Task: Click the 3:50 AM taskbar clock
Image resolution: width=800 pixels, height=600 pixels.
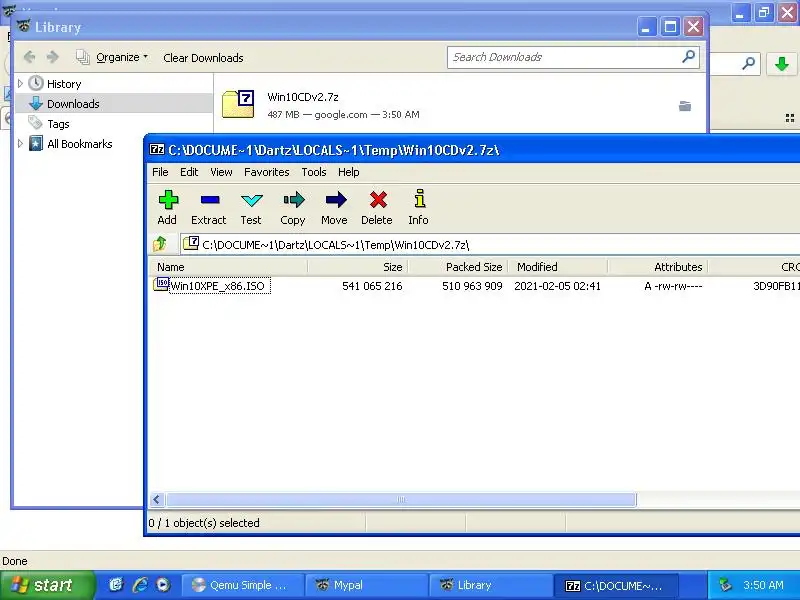Action: tap(763, 585)
